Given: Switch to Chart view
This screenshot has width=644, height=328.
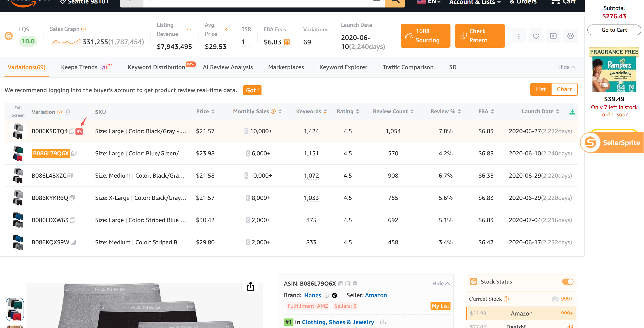Looking at the screenshot, I should point(564,89).
